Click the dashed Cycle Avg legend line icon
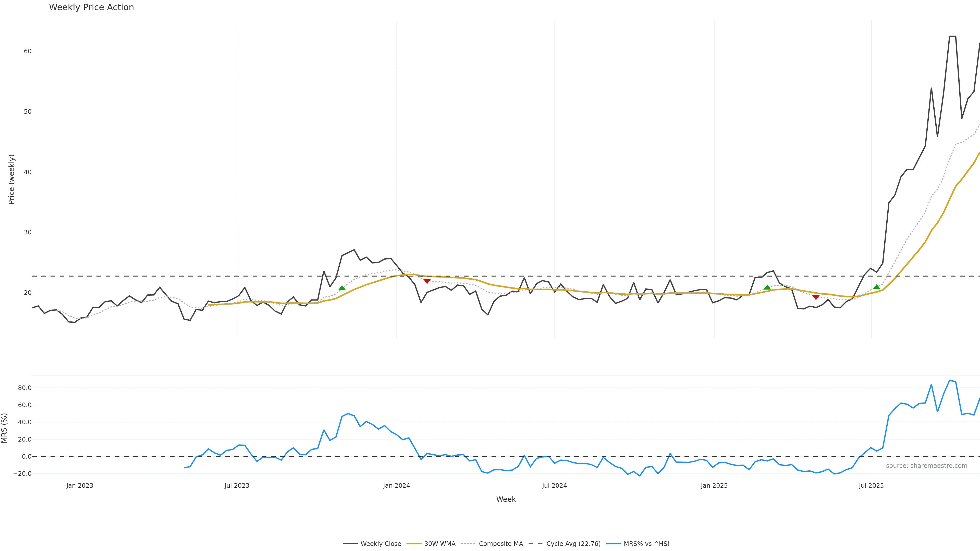This screenshot has width=980, height=551. click(536, 544)
